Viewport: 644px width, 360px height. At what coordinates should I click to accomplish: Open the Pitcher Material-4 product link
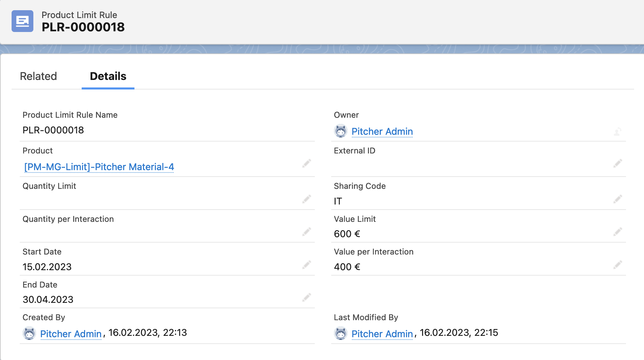[99, 167]
